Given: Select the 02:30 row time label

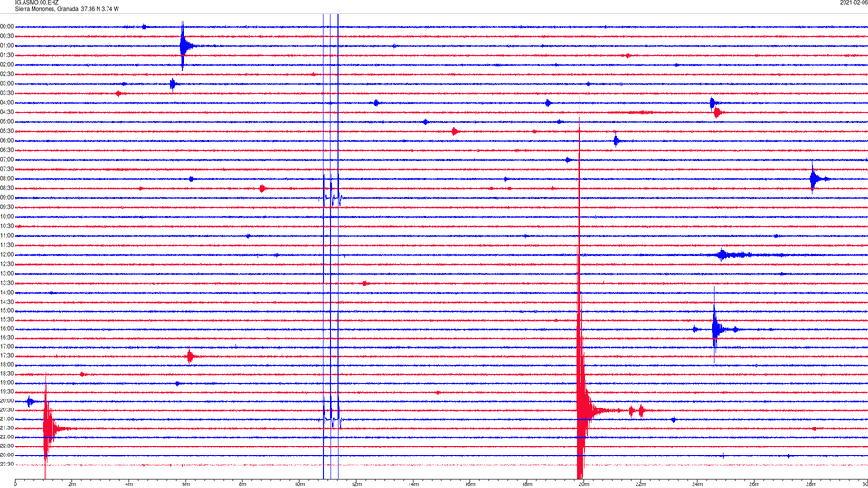Looking at the screenshot, I should pyautogui.click(x=7, y=74).
